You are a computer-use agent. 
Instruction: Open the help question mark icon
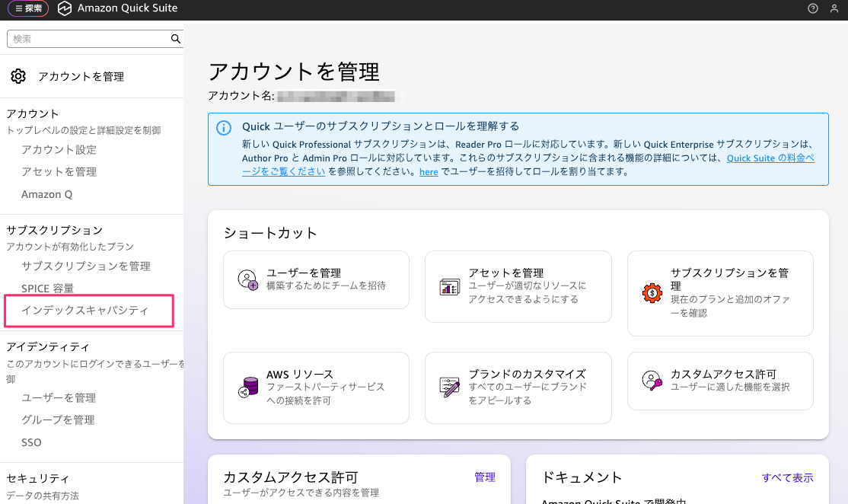click(813, 9)
